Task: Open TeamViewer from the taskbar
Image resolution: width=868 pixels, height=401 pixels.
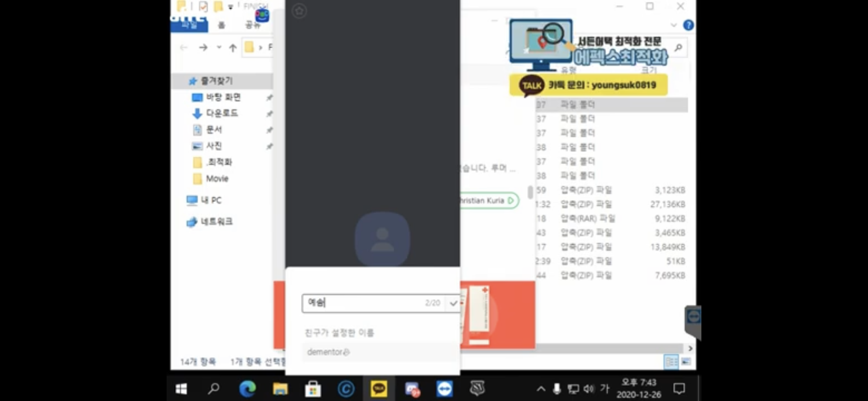Action: coord(444,389)
